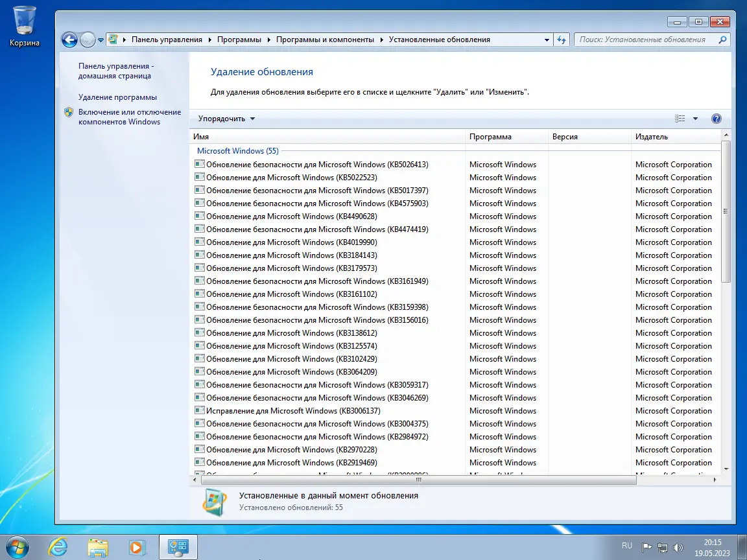This screenshot has height=560, width=747.
Task: Go back with the blue Back arrow
Action: click(x=69, y=40)
